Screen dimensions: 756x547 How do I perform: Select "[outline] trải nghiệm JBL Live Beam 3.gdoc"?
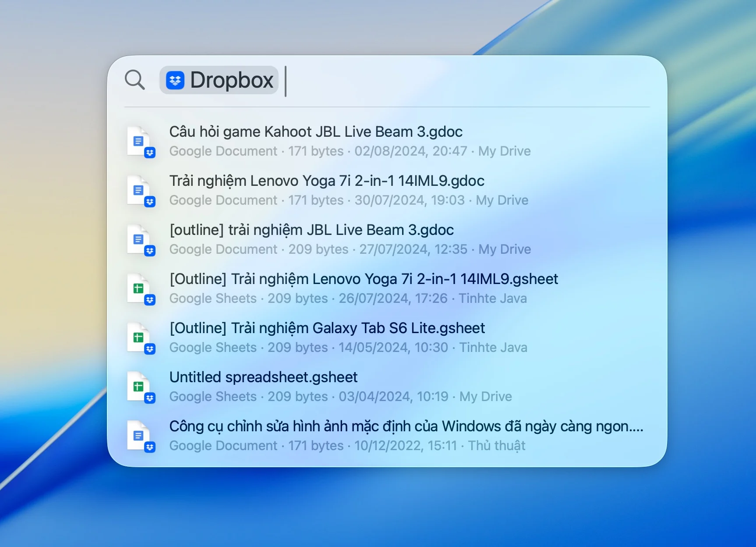coord(311,230)
